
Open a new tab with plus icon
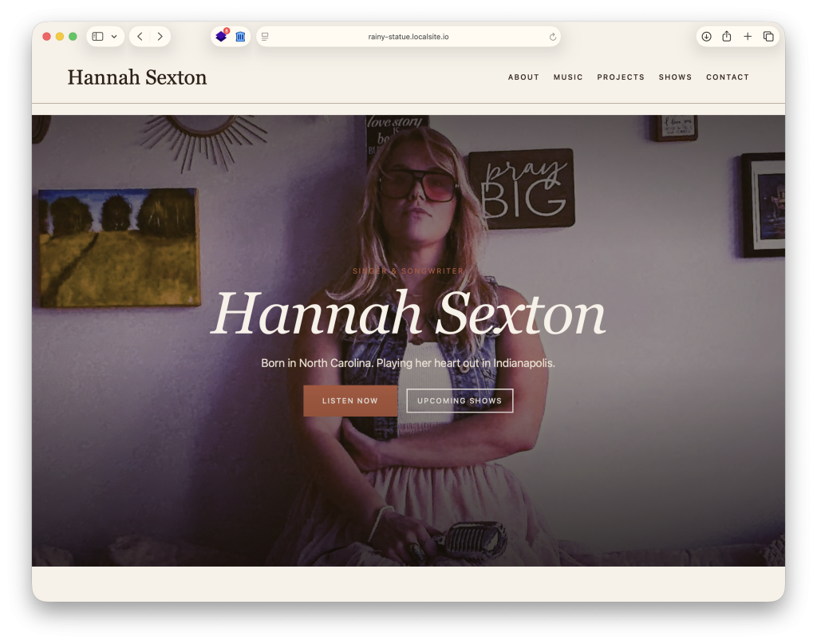(748, 37)
